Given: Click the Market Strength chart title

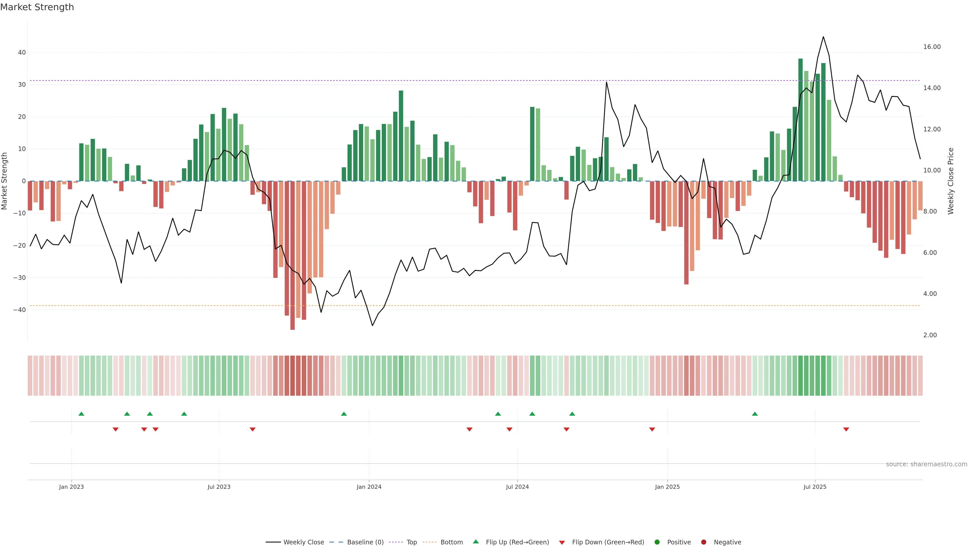Looking at the screenshot, I should (37, 7).
